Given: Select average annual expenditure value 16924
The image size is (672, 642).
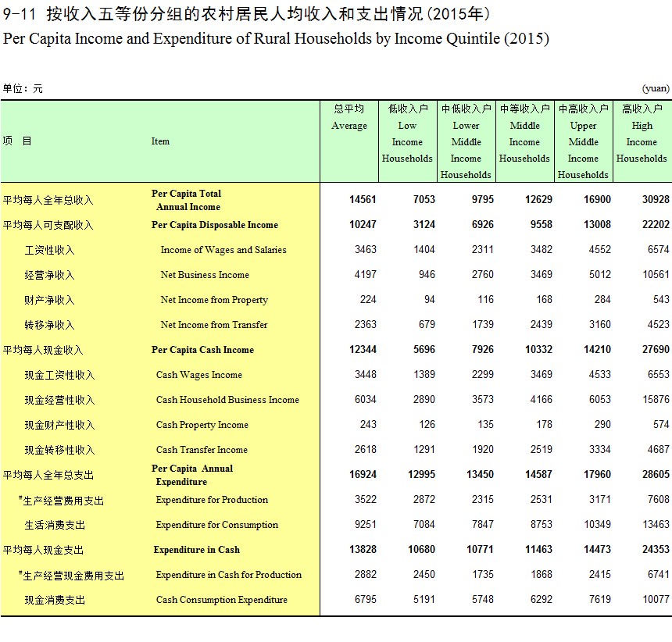Looking at the screenshot, I should point(362,475).
